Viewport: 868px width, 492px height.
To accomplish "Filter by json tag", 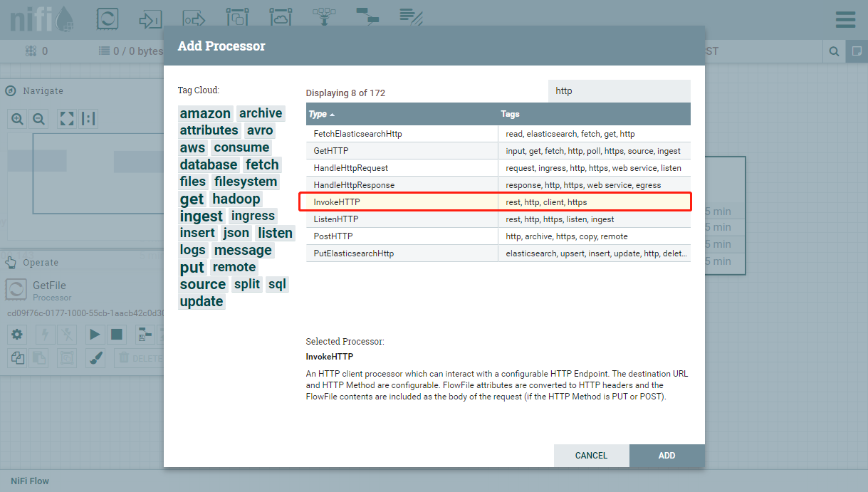I will (x=236, y=233).
